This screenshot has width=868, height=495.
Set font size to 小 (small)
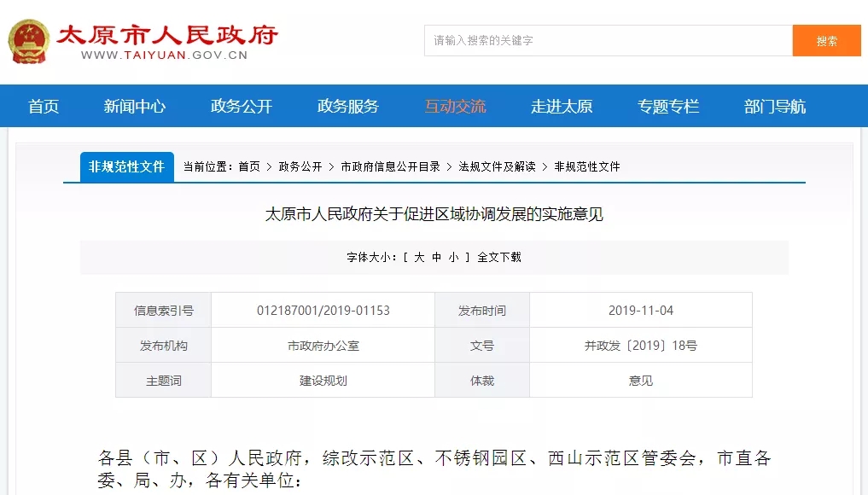click(x=453, y=257)
